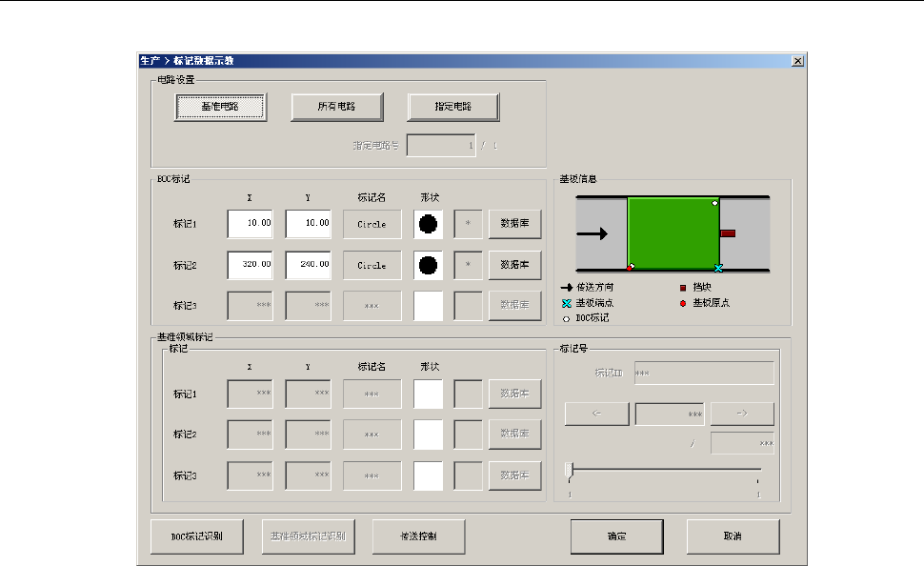This screenshot has height=566, width=924.
Task: Focus the X field of BOC 标记1
Action: tap(250, 224)
